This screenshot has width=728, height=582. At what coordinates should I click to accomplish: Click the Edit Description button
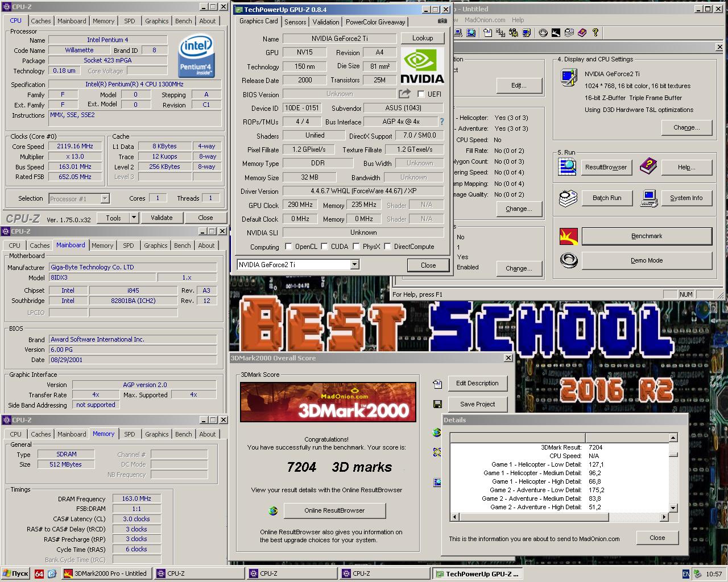click(x=477, y=383)
